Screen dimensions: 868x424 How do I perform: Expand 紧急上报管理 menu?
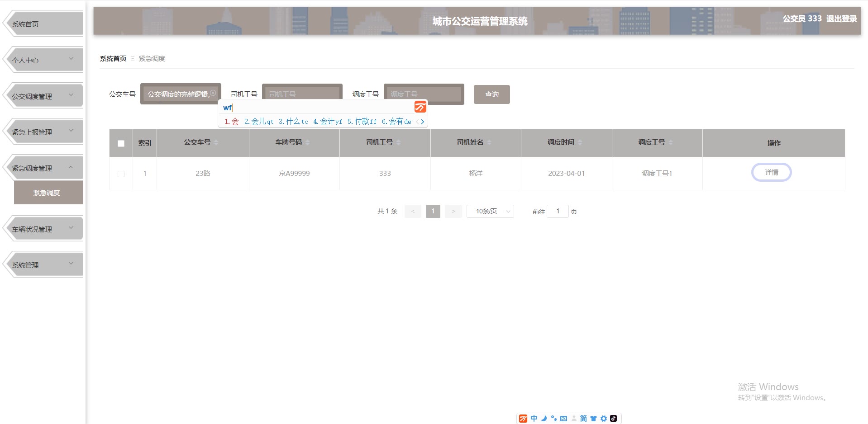(43, 132)
